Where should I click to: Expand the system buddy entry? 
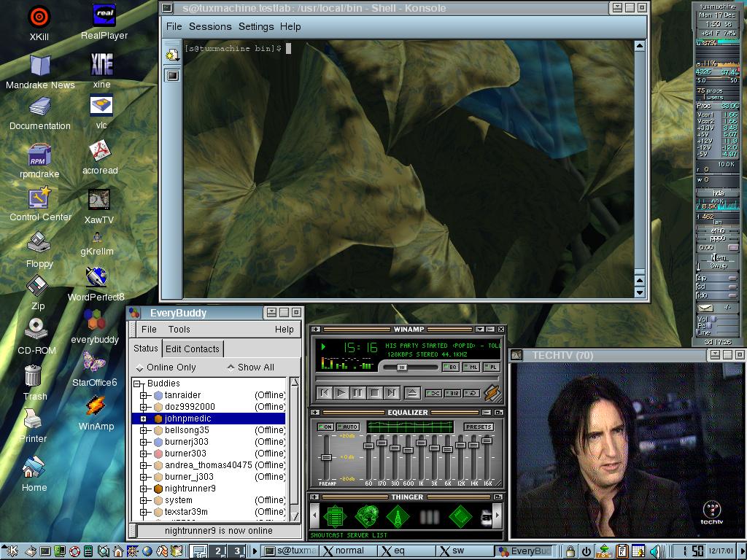click(144, 500)
